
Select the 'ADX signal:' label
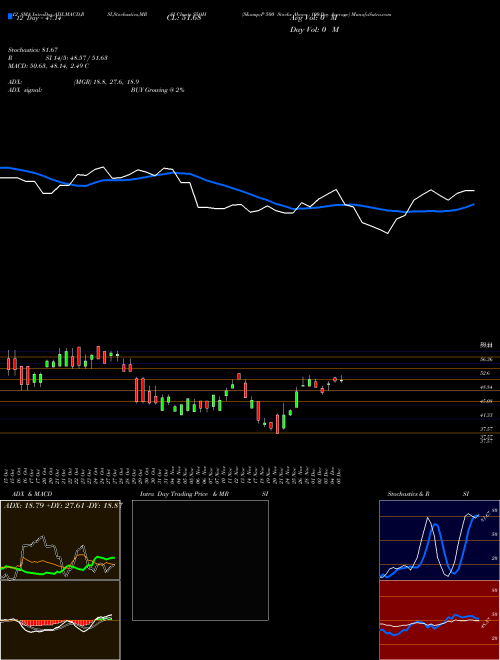[25, 90]
